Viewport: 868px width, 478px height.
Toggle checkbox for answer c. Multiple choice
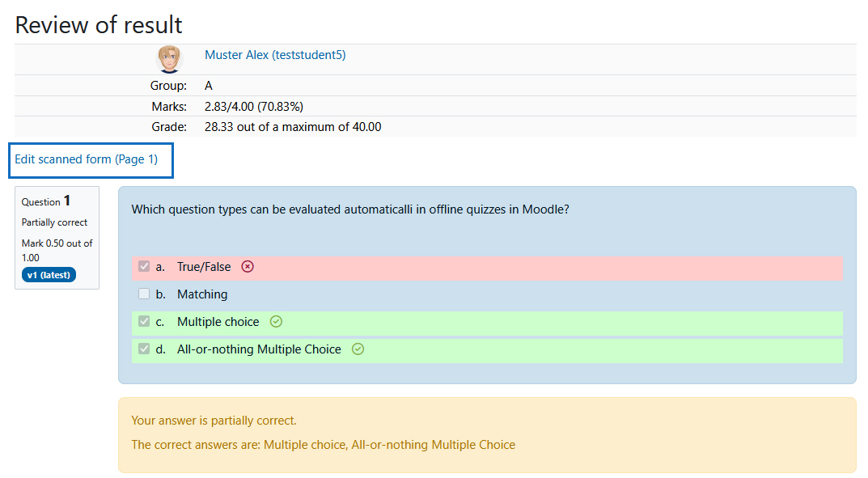tap(144, 321)
